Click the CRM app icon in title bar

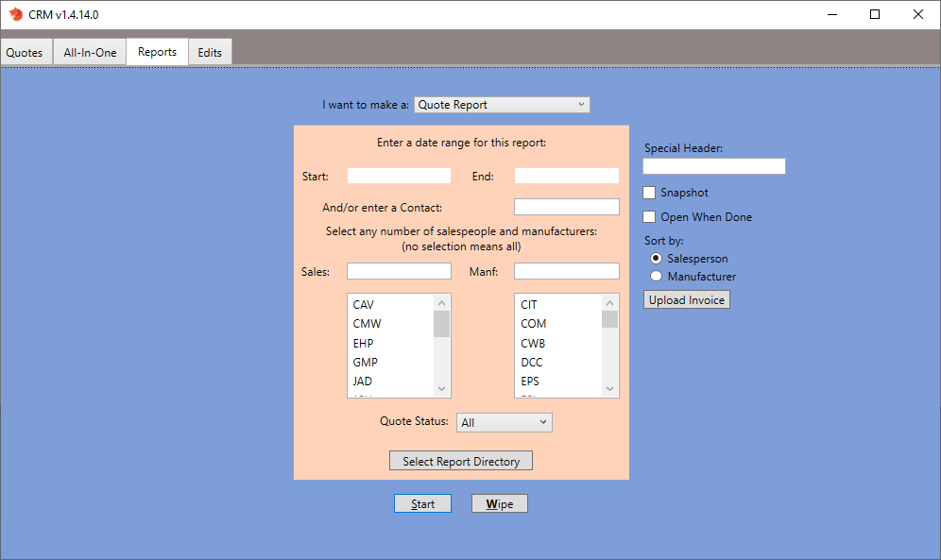(16, 14)
